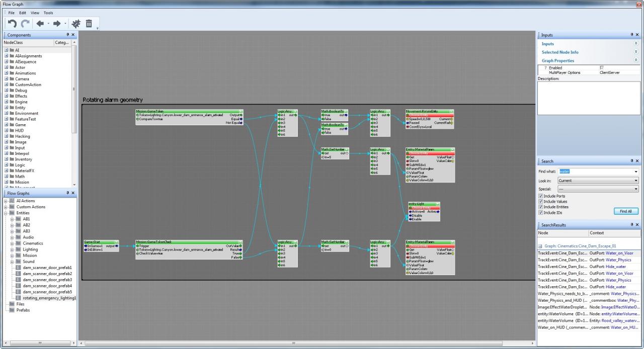Click the trash can delete icon
Viewport: 644px width, 349px height.
tap(89, 23)
